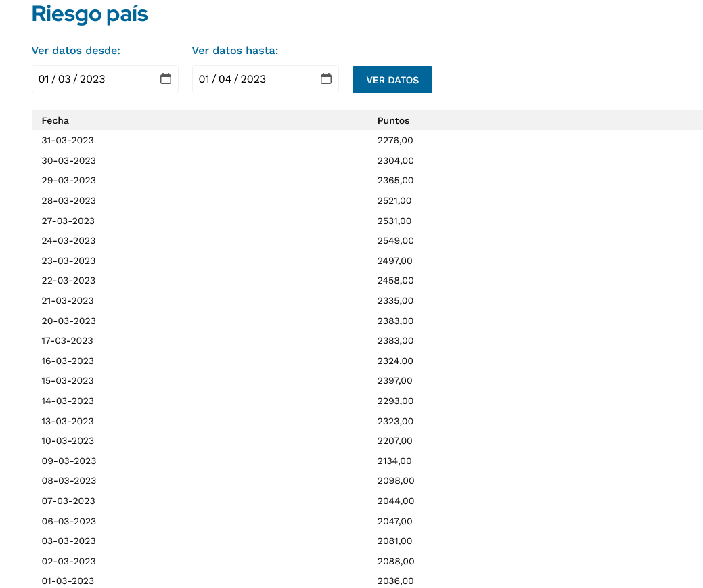The width and height of the screenshot is (703, 588).
Task: Click the 'Ver datos desde:' label
Action: [x=76, y=51]
